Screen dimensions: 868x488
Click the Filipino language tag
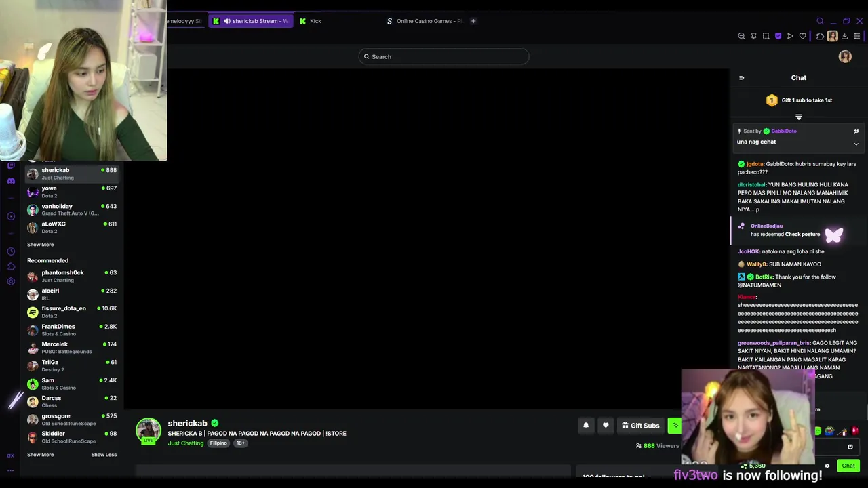[218, 443]
